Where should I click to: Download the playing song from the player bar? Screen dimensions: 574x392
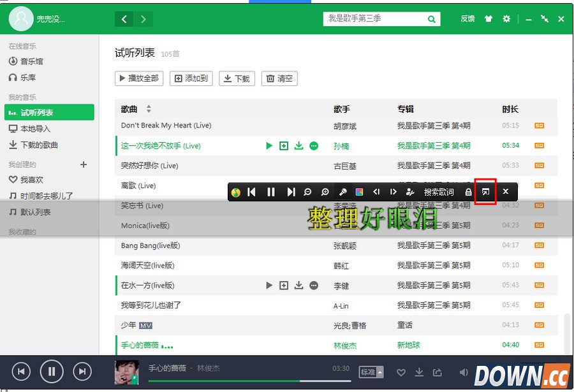tap(420, 372)
